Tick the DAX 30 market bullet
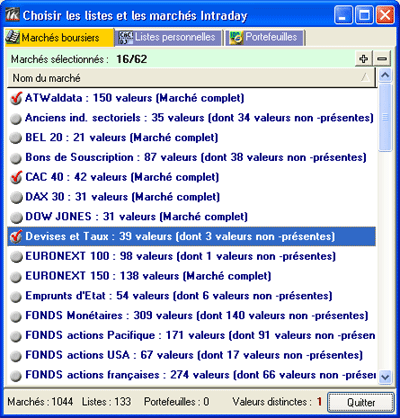This screenshot has width=400, height=418. coord(16,198)
